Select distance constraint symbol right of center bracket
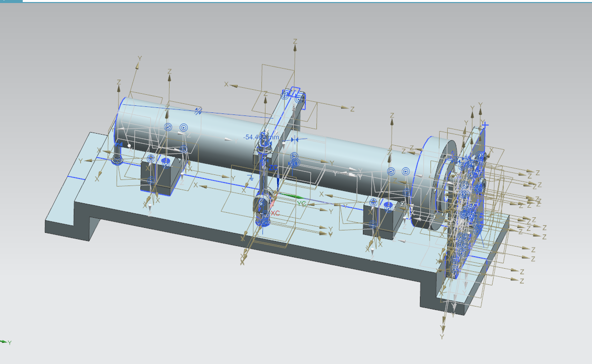This screenshot has height=364, width=592. pyautogui.click(x=295, y=140)
